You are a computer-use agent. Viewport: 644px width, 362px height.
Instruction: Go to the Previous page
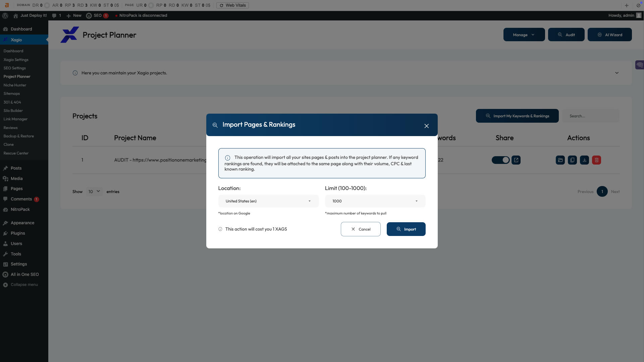[585, 192]
